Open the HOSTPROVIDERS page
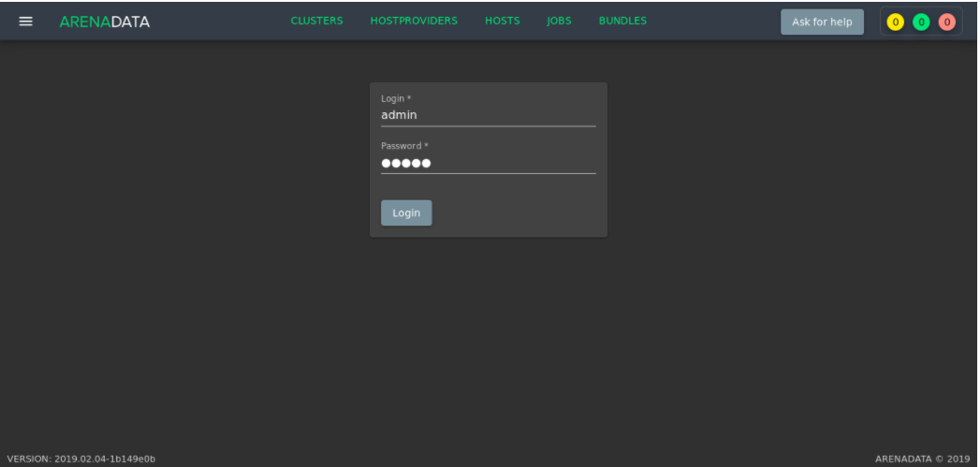 coord(414,21)
